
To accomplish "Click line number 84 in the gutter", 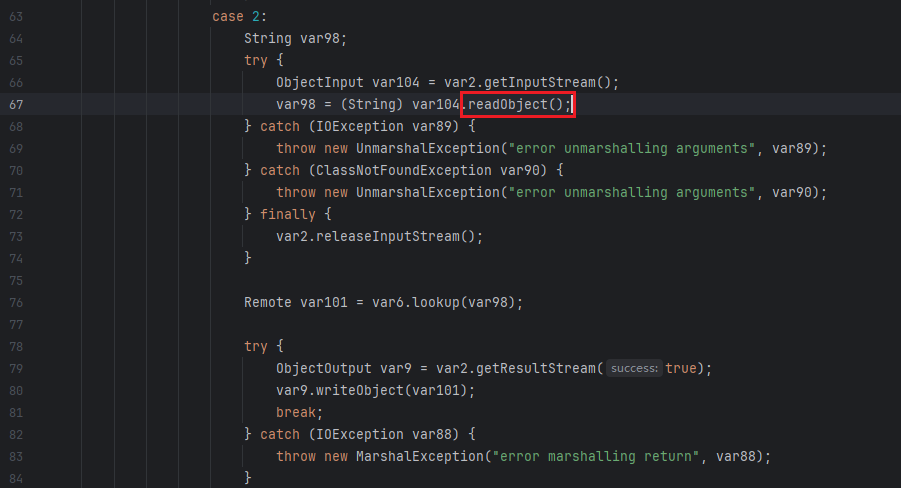I will point(16,478).
